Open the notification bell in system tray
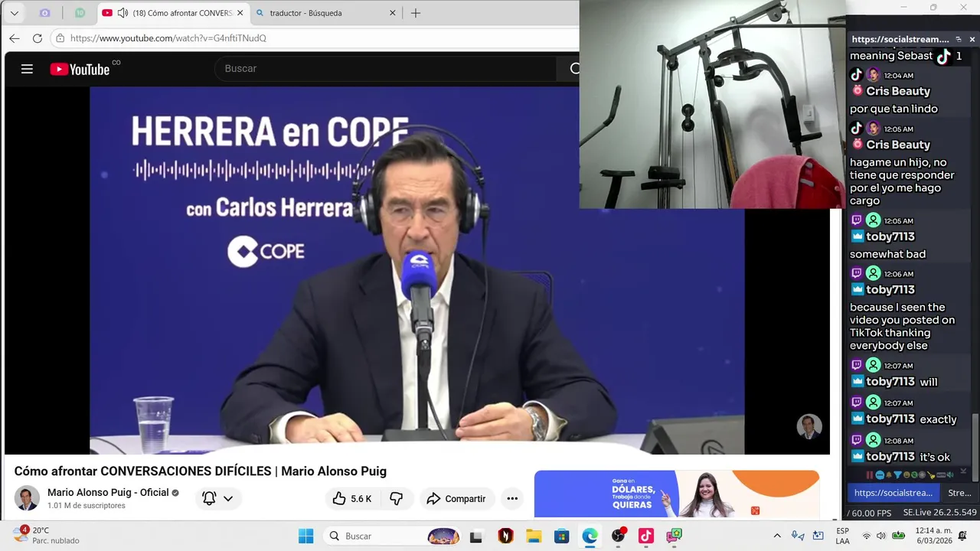Viewport: 980px width, 551px height. (963, 536)
